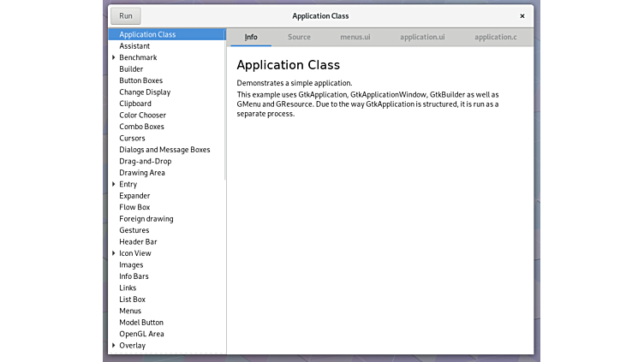Expand the Icon View tree arrow

[x=114, y=253]
